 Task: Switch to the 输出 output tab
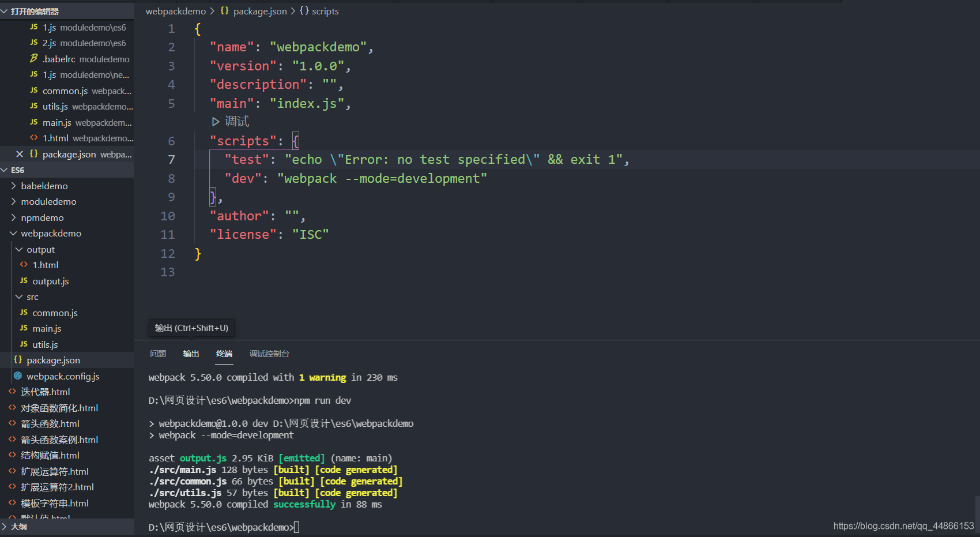[x=191, y=354]
